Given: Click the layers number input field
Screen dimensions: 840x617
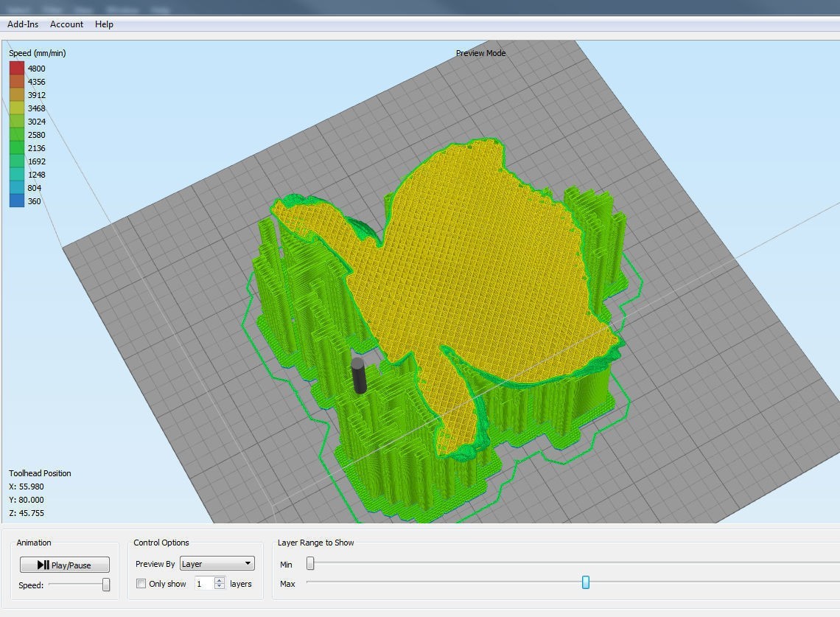Looking at the screenshot, I should (203, 584).
